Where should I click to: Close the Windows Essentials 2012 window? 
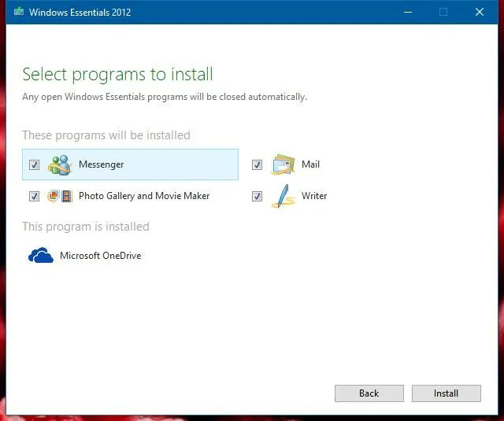[480, 12]
